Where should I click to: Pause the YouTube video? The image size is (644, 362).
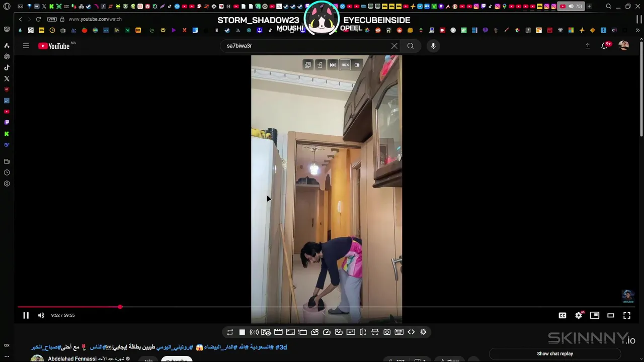click(26, 315)
